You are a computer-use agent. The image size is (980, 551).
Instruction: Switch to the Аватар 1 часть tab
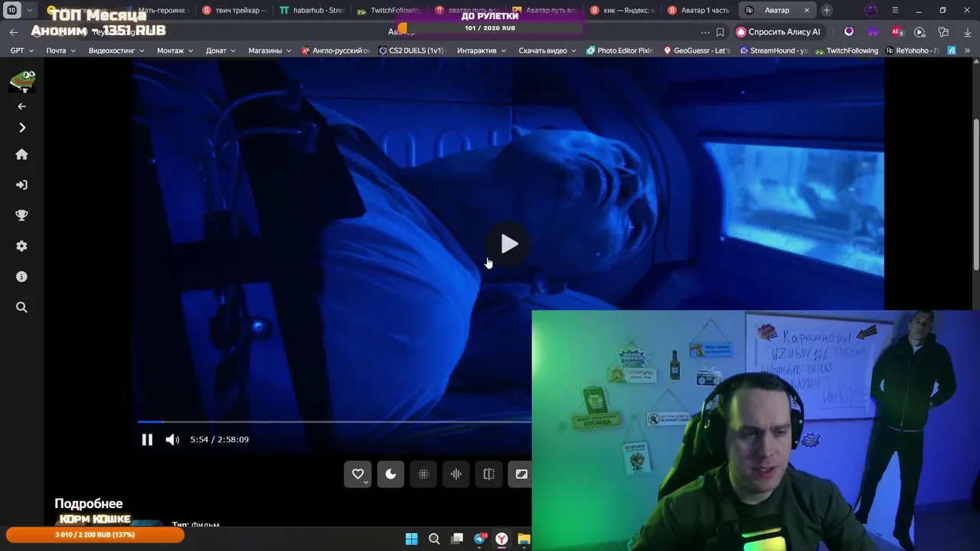tap(700, 10)
